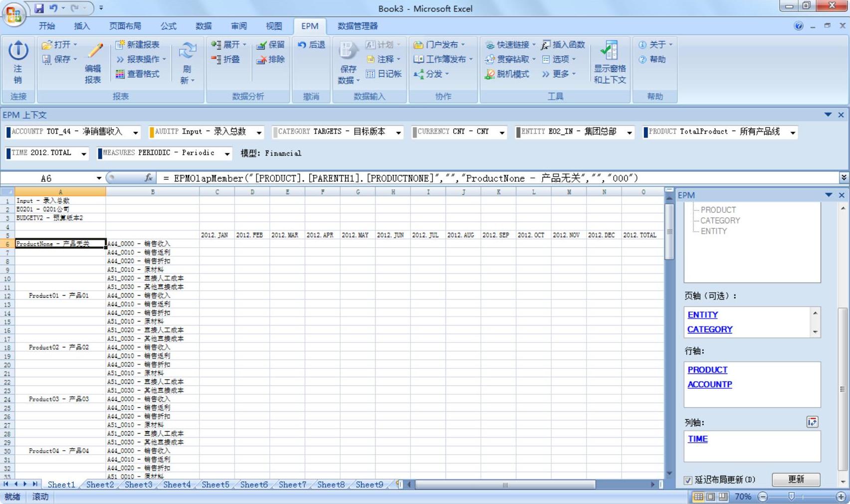Click the 注释 comments icon

point(370,59)
